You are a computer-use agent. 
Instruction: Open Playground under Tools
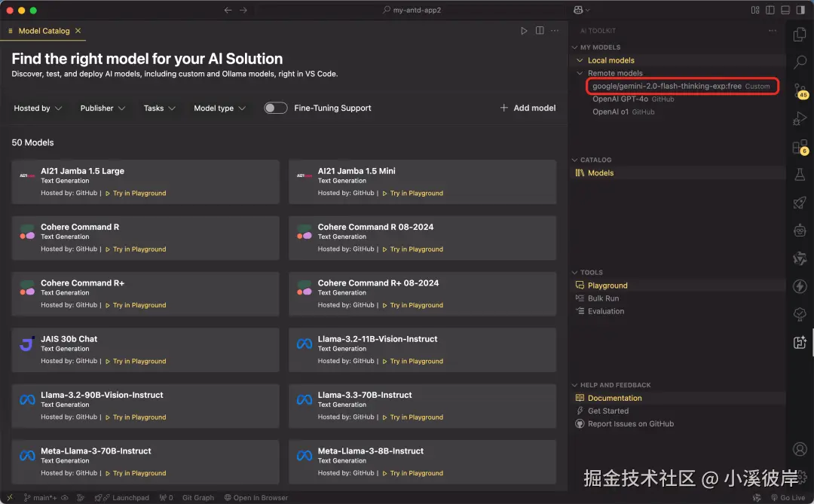click(678, 286)
